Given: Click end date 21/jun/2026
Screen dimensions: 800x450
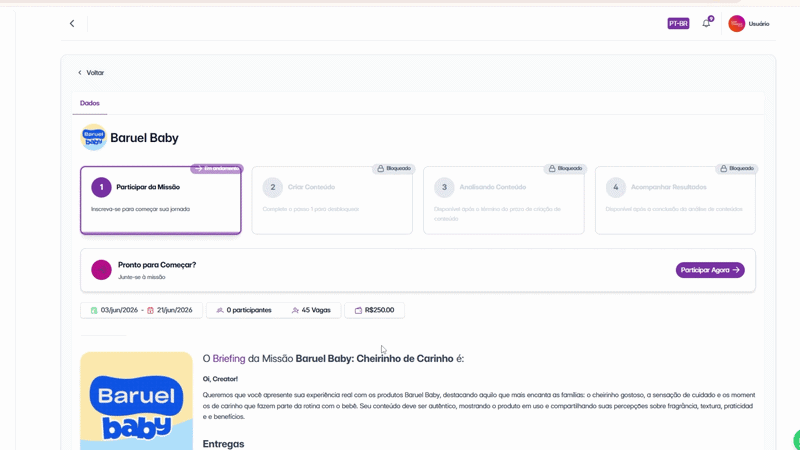Looking at the screenshot, I should tap(174, 310).
